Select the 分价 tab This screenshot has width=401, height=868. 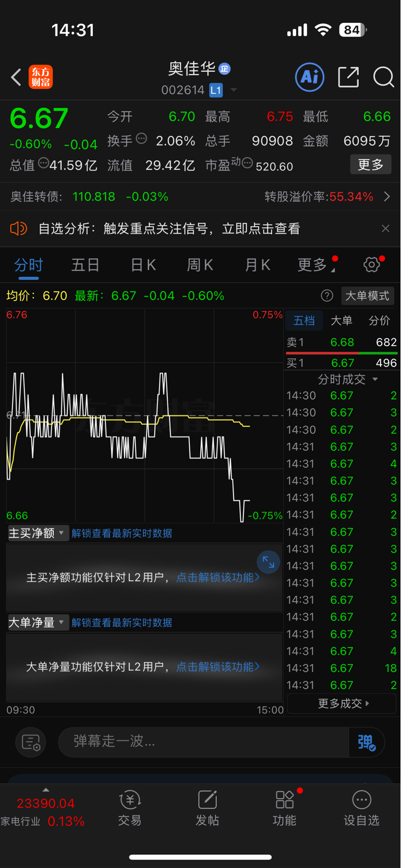coord(379,321)
